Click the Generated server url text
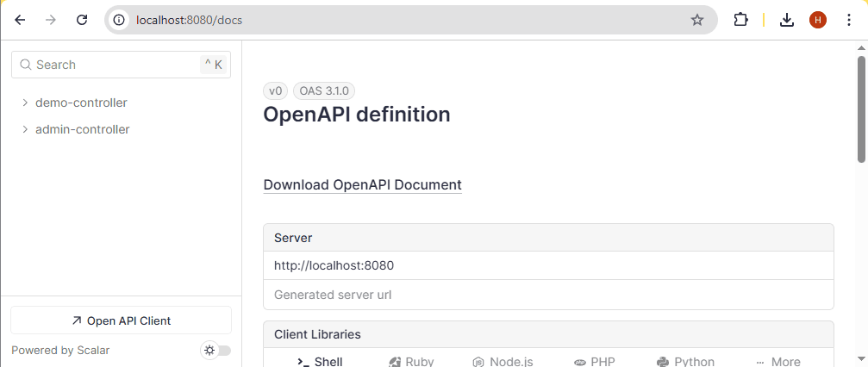Image resolution: width=868 pixels, height=367 pixels. click(x=333, y=295)
